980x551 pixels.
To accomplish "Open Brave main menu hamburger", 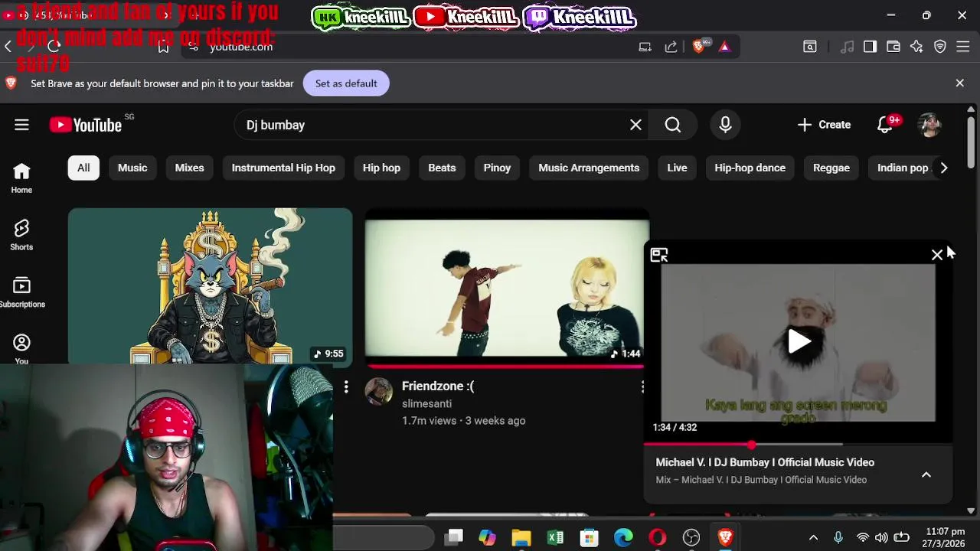I will point(963,47).
